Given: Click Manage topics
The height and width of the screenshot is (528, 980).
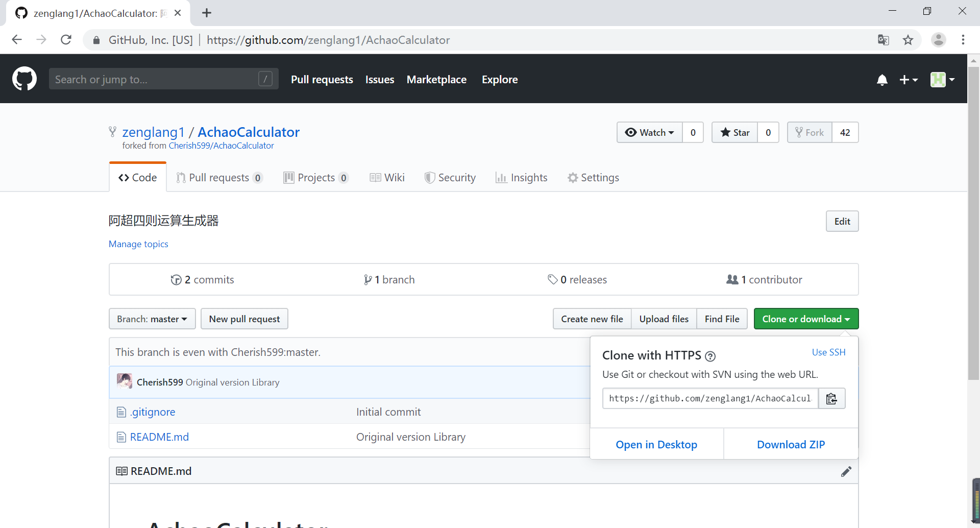Looking at the screenshot, I should 138,244.
